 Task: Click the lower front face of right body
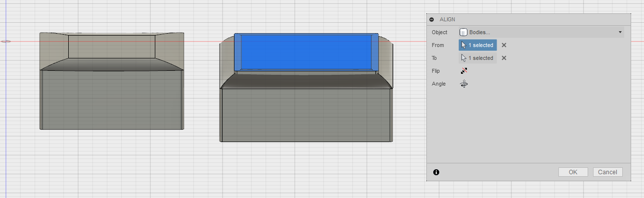tap(306, 115)
